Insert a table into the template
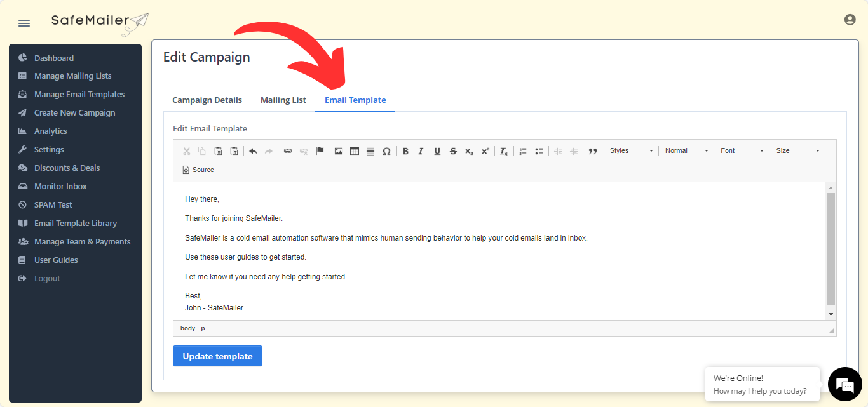This screenshot has width=868, height=407. click(x=355, y=151)
